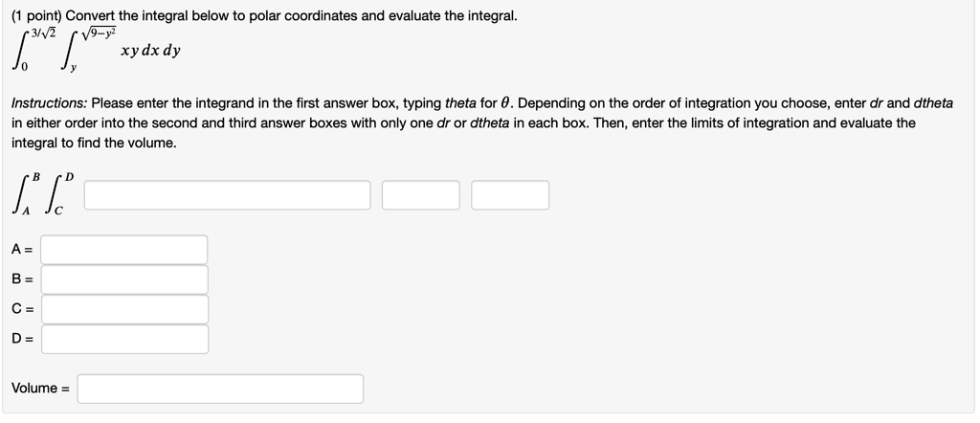
Task: Click the "B =" label
Action: click(x=22, y=279)
